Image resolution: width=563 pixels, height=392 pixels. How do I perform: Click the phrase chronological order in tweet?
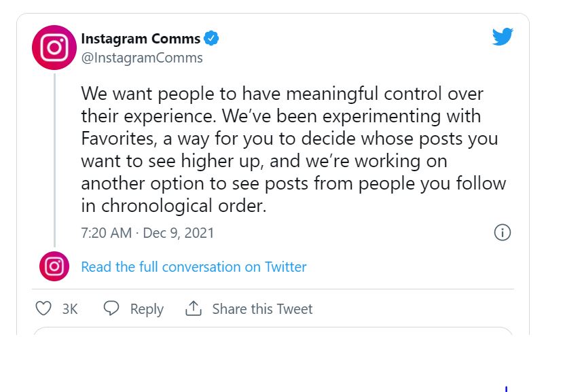click(183, 206)
